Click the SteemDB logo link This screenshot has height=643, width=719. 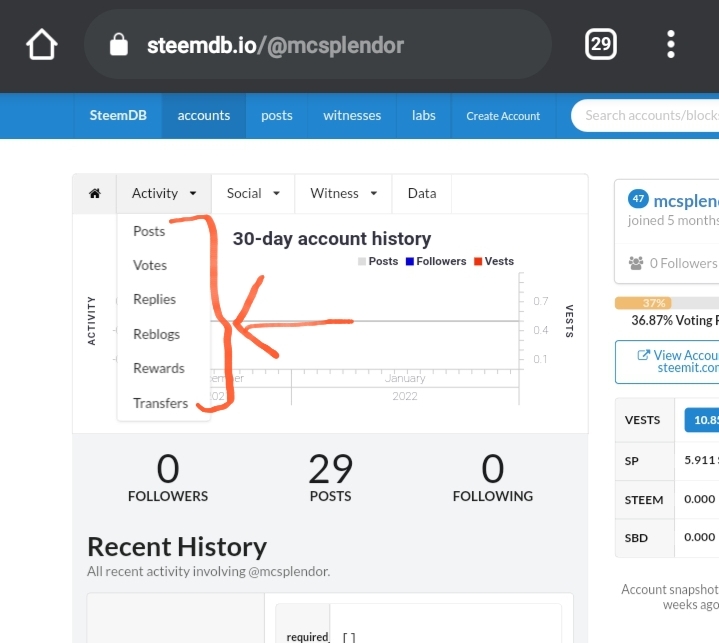pyautogui.click(x=118, y=116)
